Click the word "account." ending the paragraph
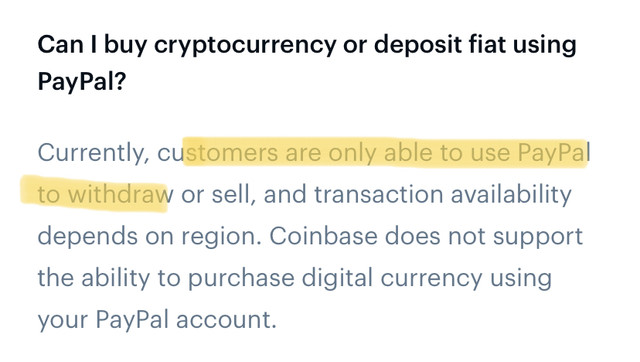640x362 pixels. pyautogui.click(x=227, y=320)
